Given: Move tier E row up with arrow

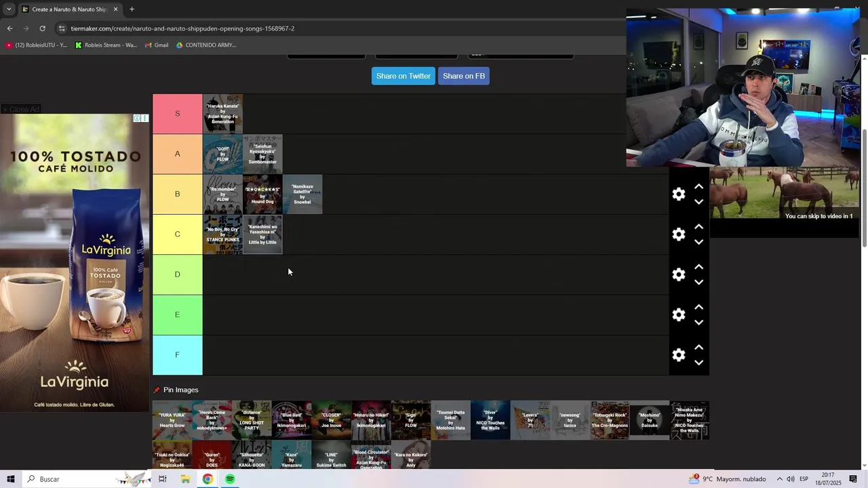Looking at the screenshot, I should (x=698, y=306).
